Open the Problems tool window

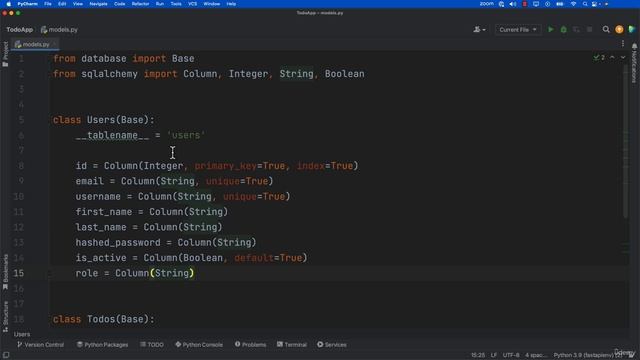coord(250,344)
